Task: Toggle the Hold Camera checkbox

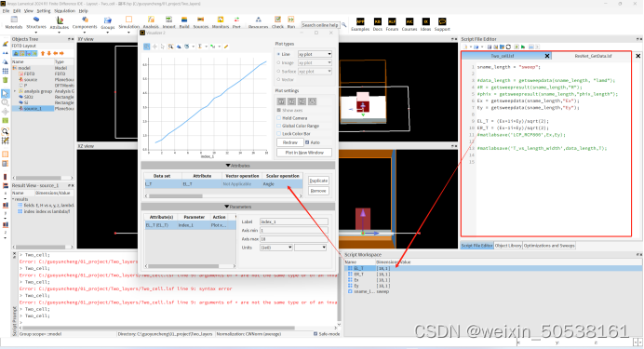Action: click(x=279, y=118)
